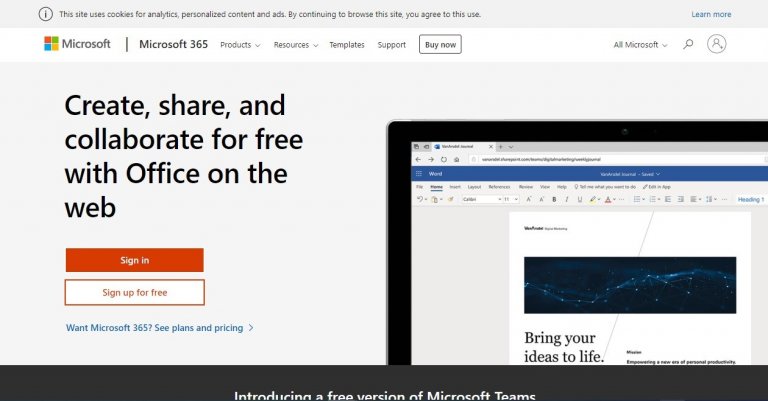The width and height of the screenshot is (768, 401).
Task: Click the yellow text highlight color icon
Action: click(593, 199)
